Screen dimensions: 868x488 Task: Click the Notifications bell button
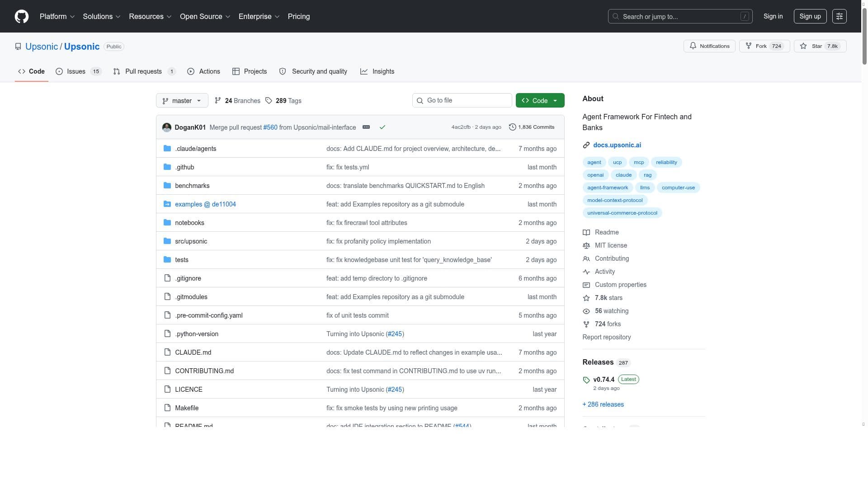coord(709,46)
